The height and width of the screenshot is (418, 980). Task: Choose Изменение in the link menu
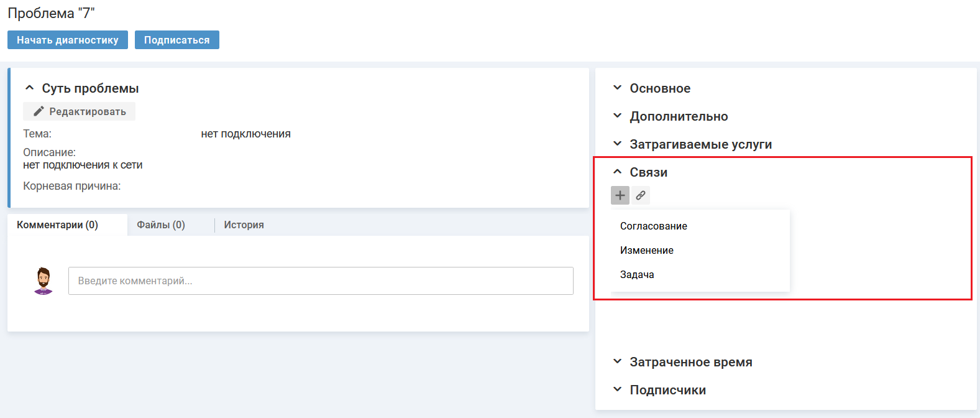647,250
